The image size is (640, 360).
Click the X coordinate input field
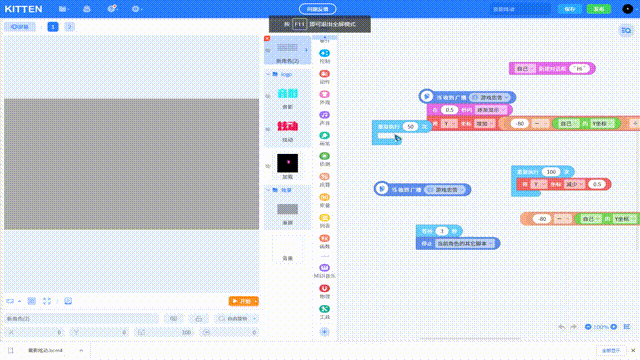pyautogui.click(x=35, y=332)
